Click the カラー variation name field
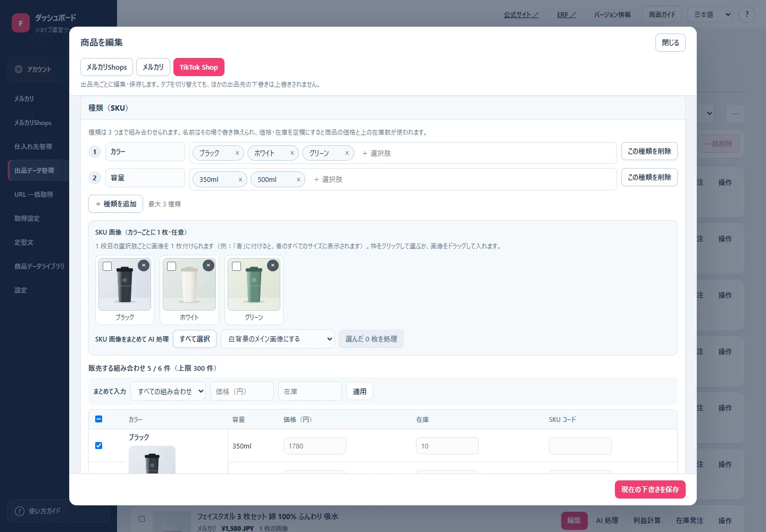 [145, 152]
